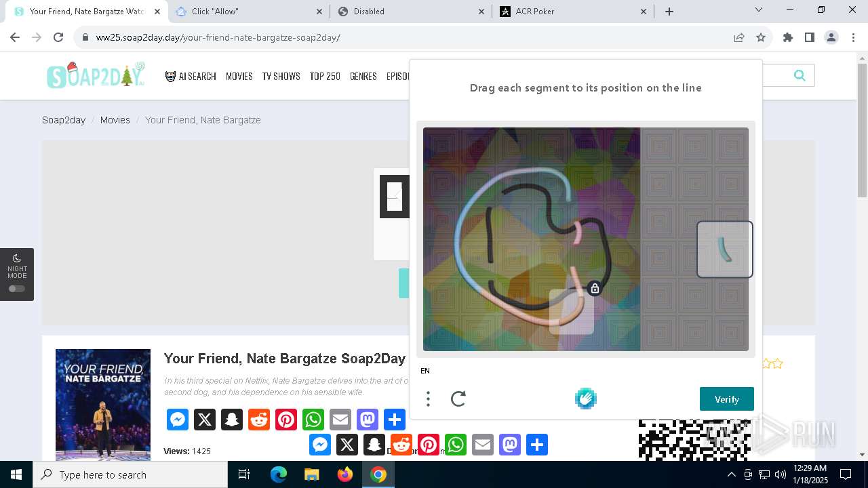Open the TV Shows menu item
Viewport: 868px width, 488px height.
[x=281, y=77]
